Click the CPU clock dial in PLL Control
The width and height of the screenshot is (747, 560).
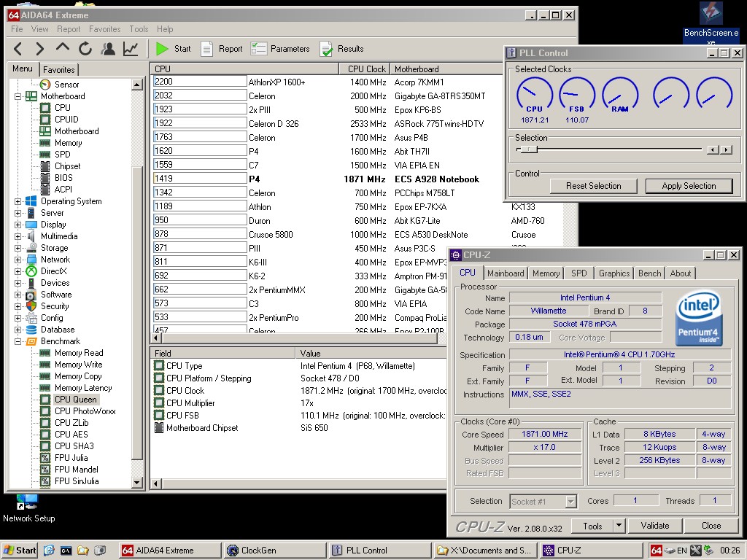535,96
